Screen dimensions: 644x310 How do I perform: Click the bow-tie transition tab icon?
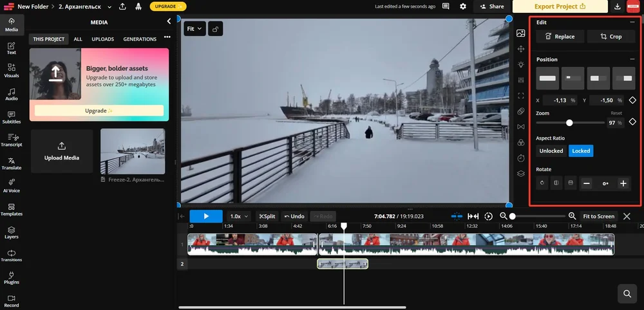tap(521, 127)
